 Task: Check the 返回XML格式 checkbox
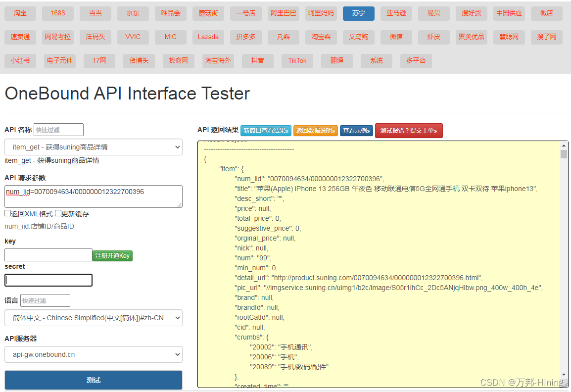7,213
